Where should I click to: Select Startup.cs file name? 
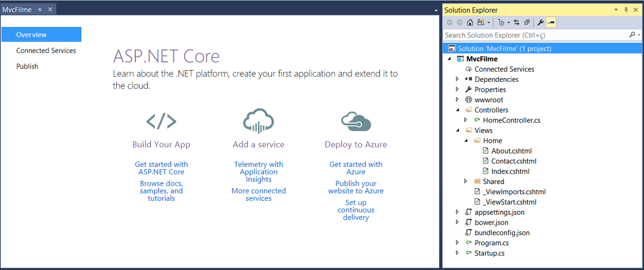pos(489,253)
